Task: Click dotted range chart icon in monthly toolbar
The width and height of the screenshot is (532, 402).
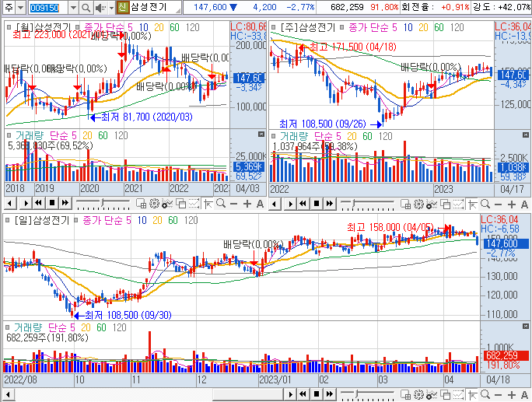Action: [194, 204]
